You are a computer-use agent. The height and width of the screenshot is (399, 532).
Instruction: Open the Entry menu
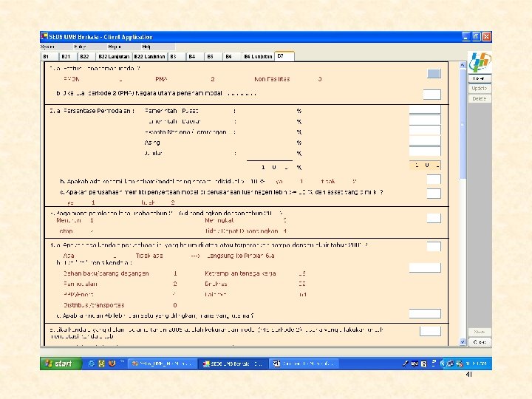pyautogui.click(x=80, y=47)
